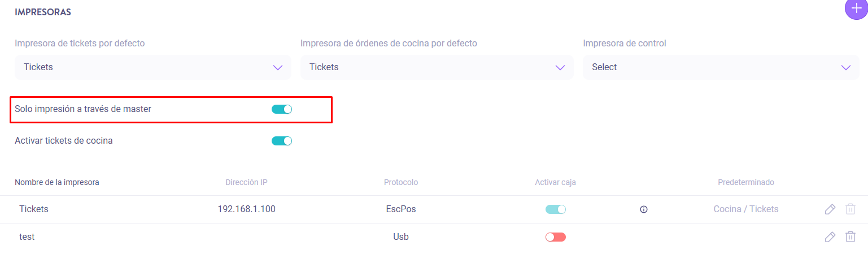Image resolution: width=868 pixels, height=271 pixels.
Task: Toggle Activar caja for Tickets printer
Action: (x=555, y=209)
